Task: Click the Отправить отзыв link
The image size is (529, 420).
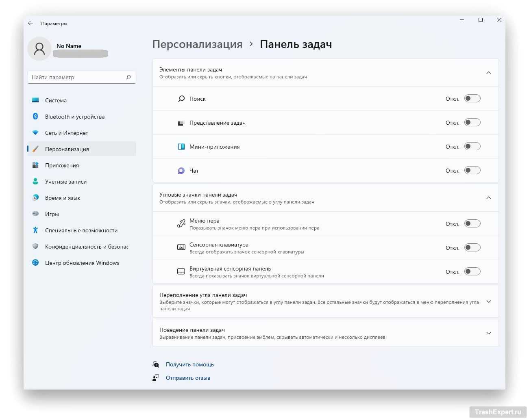Action: 188,378
